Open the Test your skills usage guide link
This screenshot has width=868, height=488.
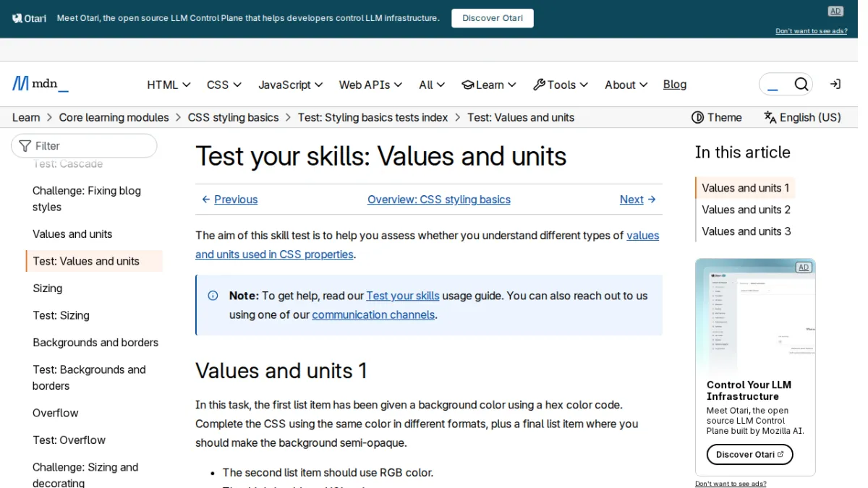click(x=403, y=296)
